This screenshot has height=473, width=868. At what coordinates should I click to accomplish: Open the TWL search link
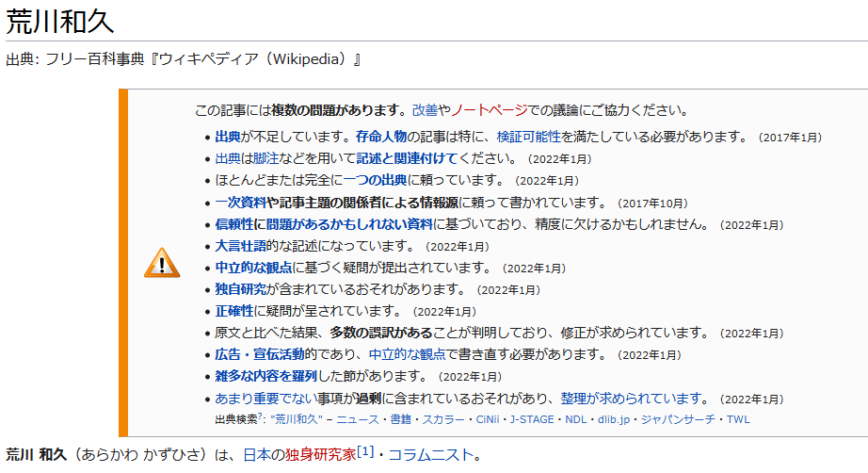[x=738, y=419]
